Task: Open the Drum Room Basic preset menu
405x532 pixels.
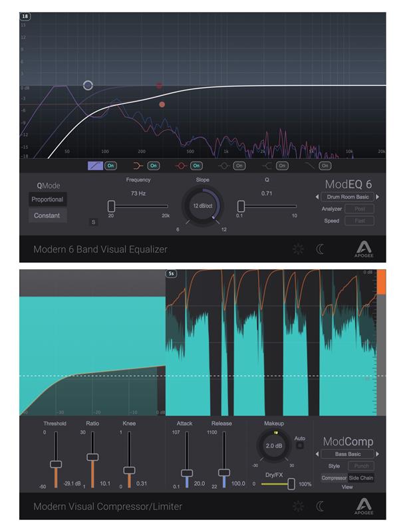Action: 348,197
